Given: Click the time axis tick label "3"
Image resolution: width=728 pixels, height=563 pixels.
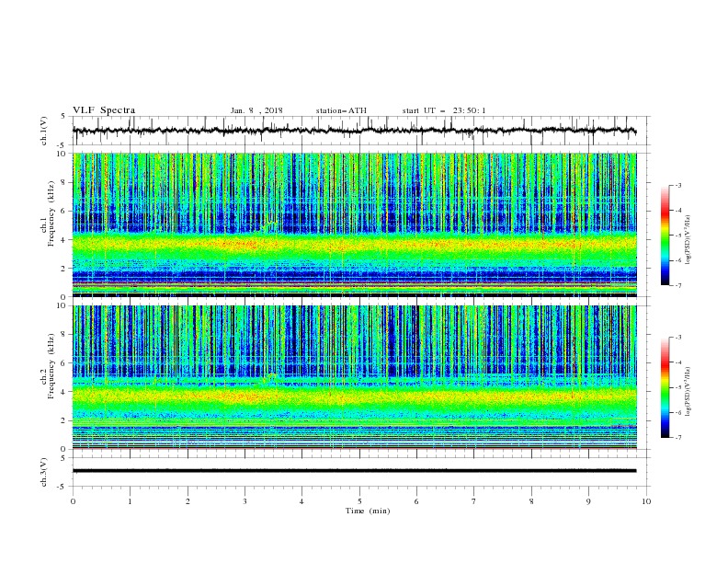Looking at the screenshot, I should [x=245, y=501].
